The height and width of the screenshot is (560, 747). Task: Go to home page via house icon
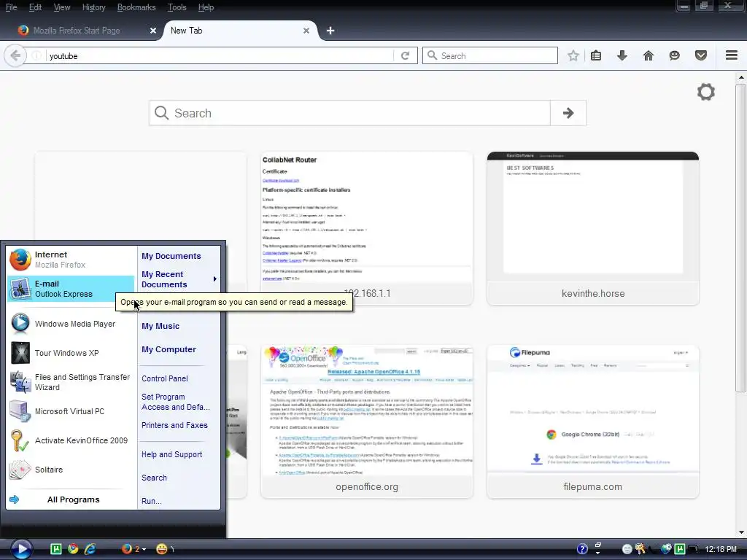(649, 55)
